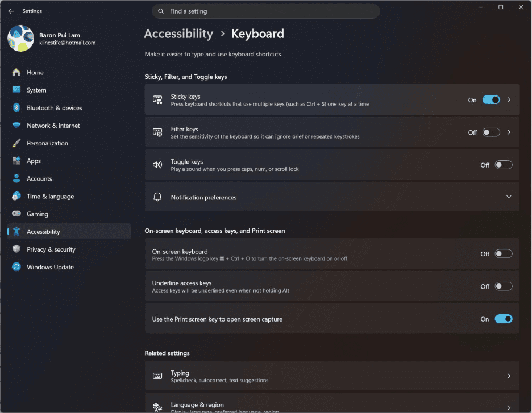
Task: Open System settings page
Action: (x=69, y=90)
